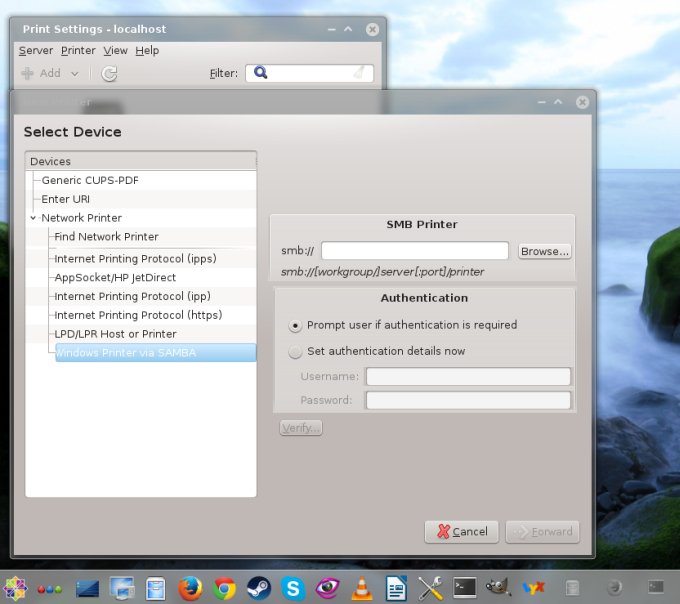Click the Refresh icon in Print Settings toolbar
Image resolution: width=680 pixels, height=604 pixels.
pyautogui.click(x=110, y=73)
